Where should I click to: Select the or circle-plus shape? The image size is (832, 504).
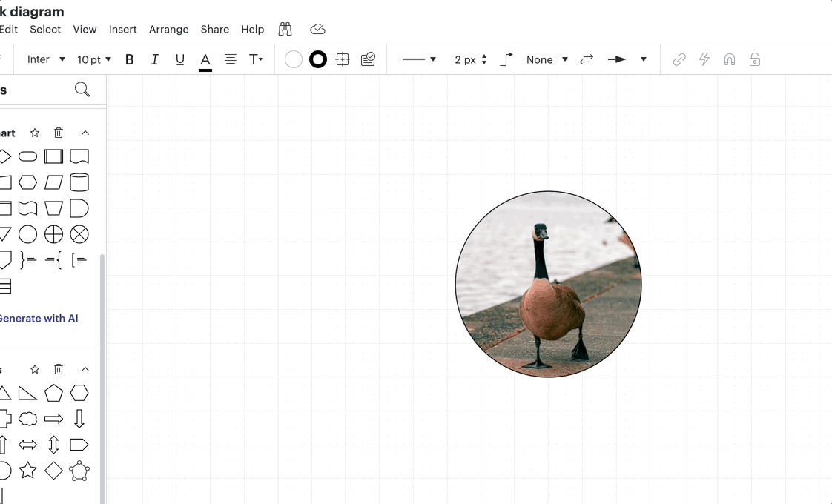tap(53, 234)
